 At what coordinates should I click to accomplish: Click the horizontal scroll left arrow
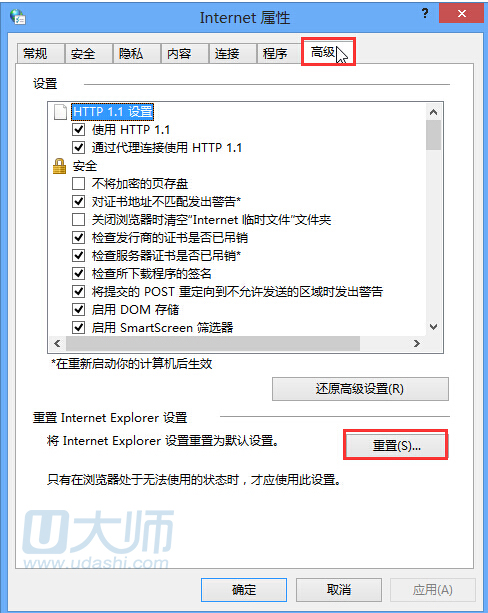57,343
